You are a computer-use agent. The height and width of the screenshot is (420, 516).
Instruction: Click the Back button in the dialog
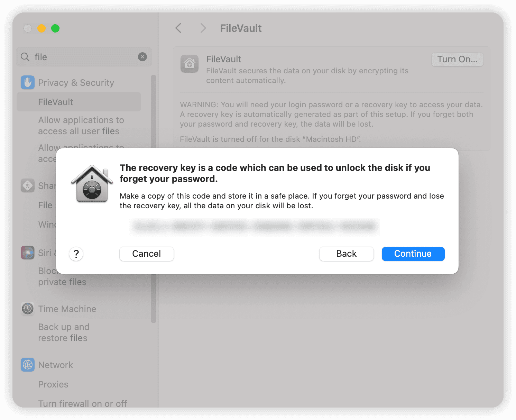point(346,254)
